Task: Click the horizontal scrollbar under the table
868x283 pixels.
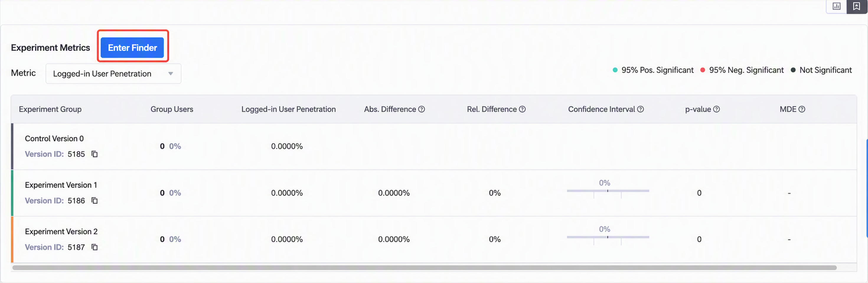Action: 424,268
